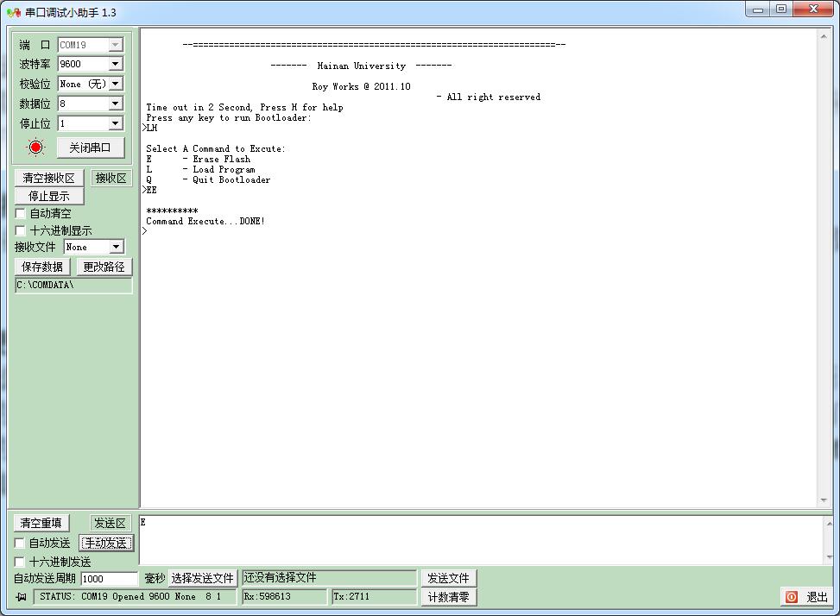Click the 接收区 button
The image size is (840, 616).
[x=111, y=179]
